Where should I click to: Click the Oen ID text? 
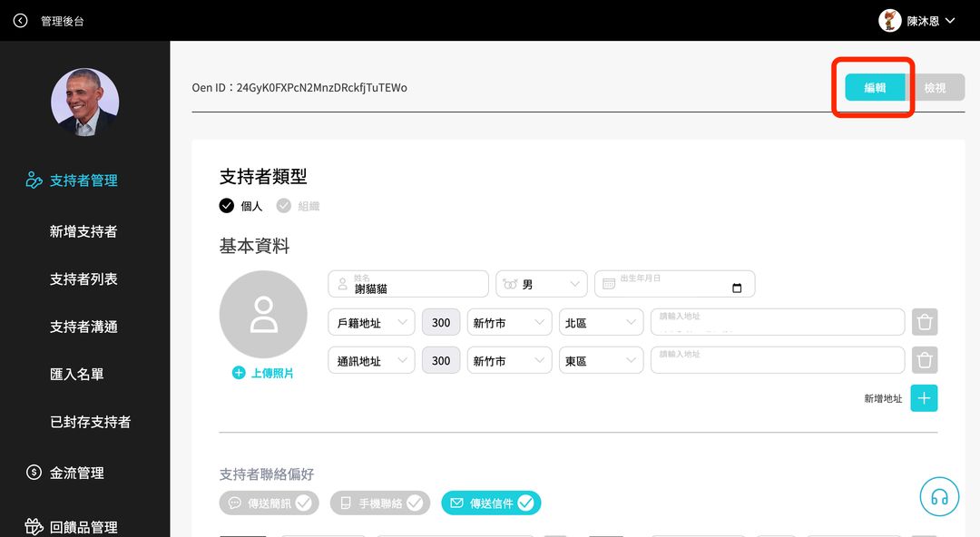coord(299,87)
